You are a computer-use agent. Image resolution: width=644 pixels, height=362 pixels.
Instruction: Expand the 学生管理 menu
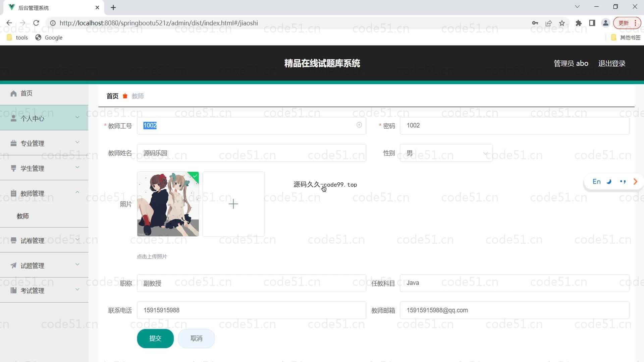[44, 168]
